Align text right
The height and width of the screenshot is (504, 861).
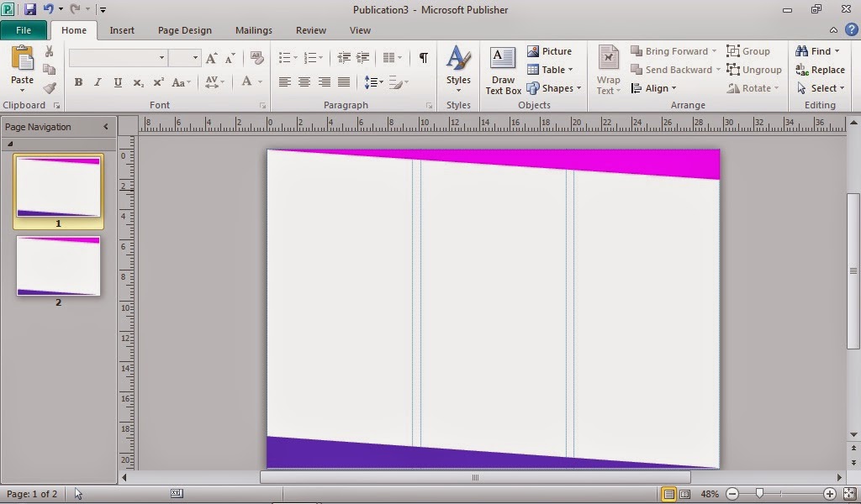click(324, 82)
